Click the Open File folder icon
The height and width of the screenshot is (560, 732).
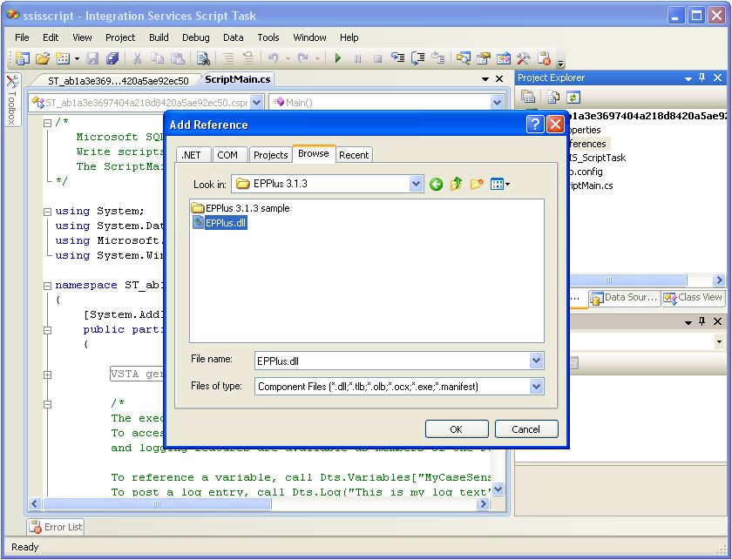click(42, 58)
